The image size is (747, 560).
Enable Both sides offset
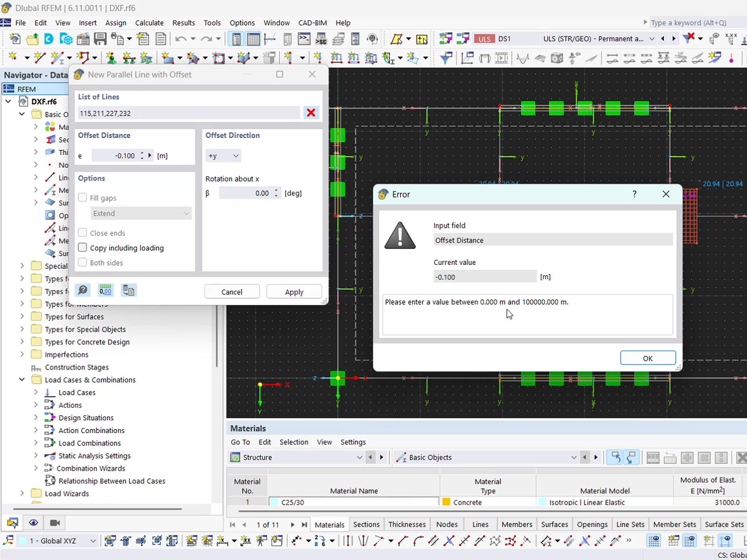pyautogui.click(x=83, y=262)
